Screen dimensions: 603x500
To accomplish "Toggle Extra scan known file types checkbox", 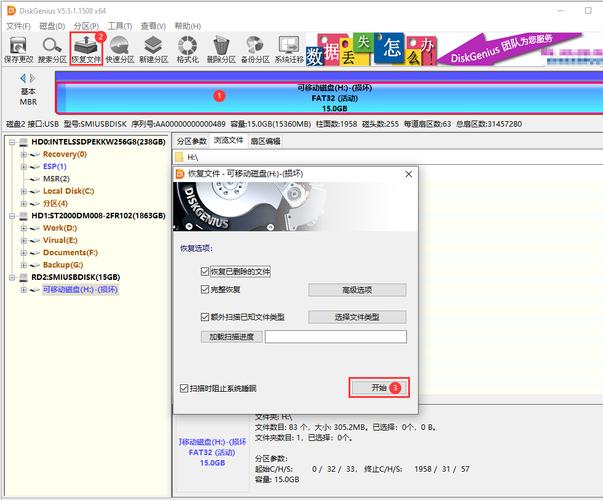I will coord(205,317).
